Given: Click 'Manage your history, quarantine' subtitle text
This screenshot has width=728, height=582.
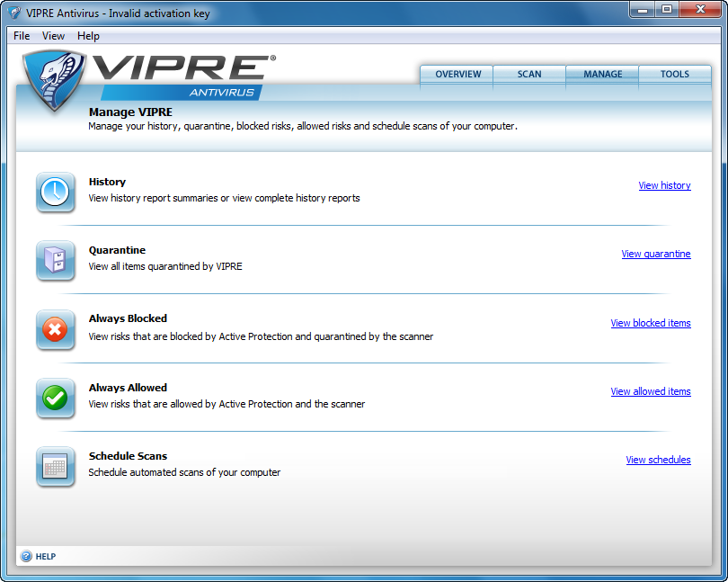Looking at the screenshot, I should (303, 126).
